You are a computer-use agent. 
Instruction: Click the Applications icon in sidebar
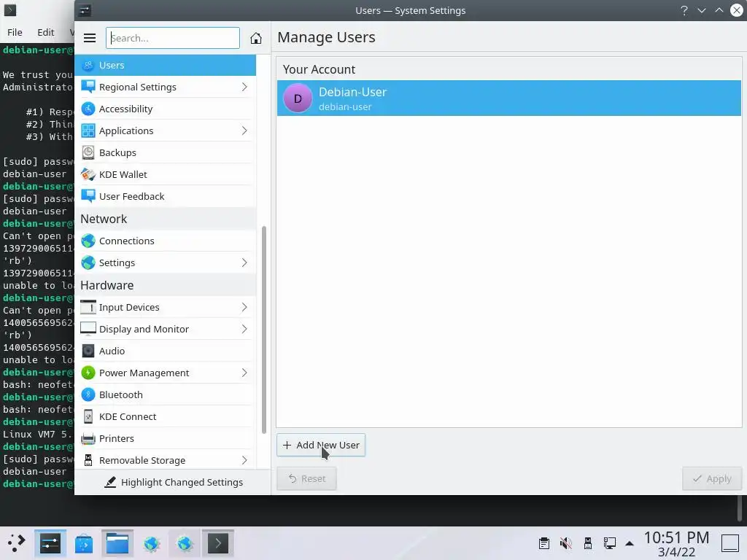coord(88,131)
